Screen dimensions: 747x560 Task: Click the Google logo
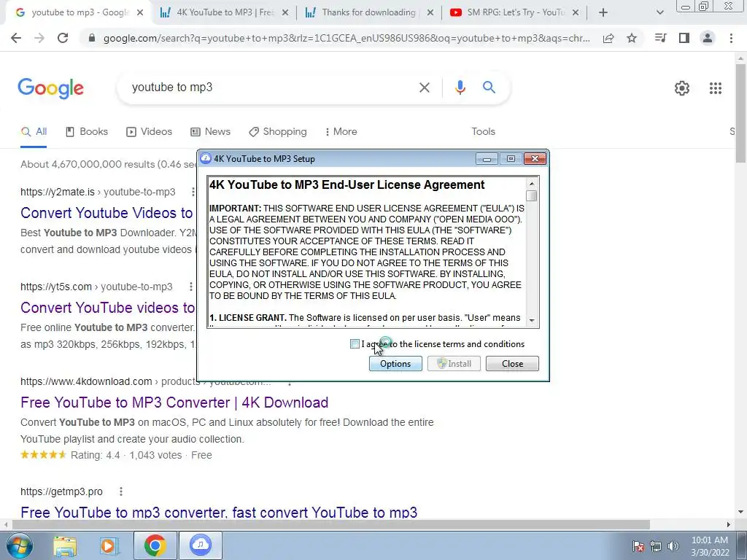point(50,88)
